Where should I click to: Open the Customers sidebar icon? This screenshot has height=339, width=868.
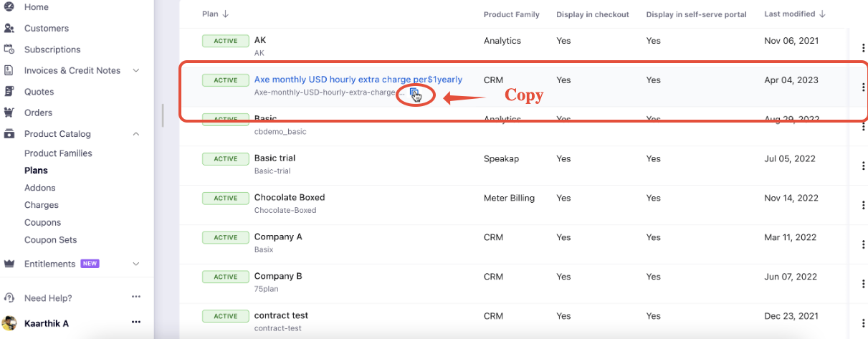pyautogui.click(x=9, y=29)
